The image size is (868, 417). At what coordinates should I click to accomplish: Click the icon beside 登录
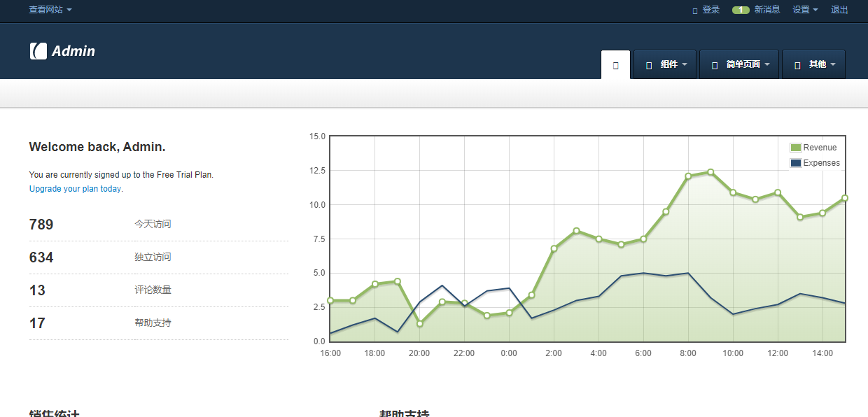[x=694, y=10]
